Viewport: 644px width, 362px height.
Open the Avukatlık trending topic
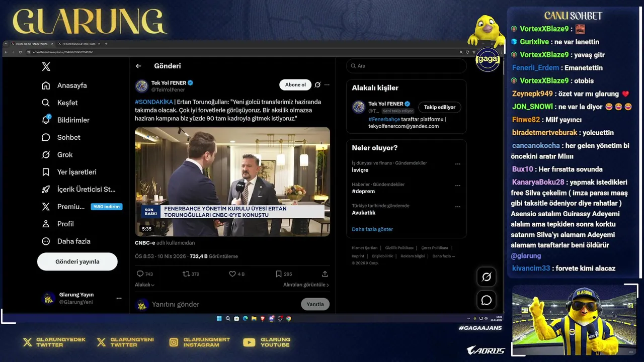tap(364, 213)
